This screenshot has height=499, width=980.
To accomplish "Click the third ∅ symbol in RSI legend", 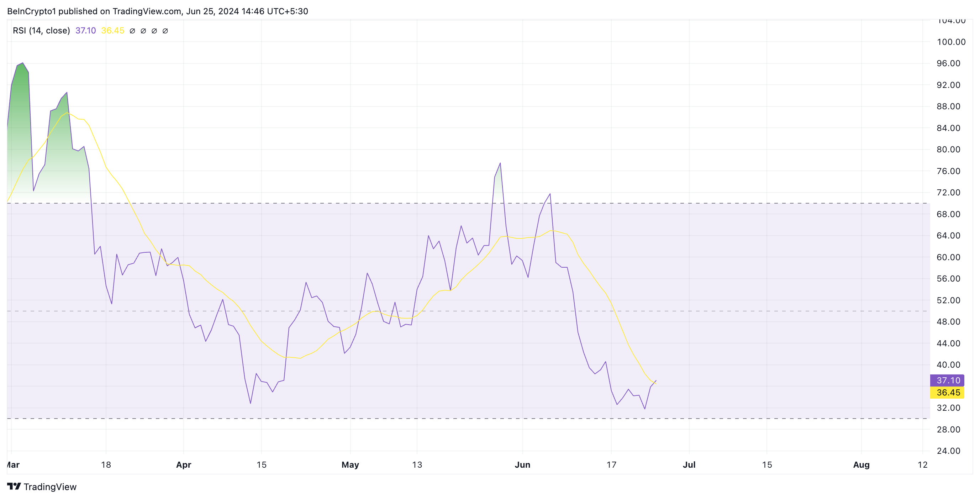I will pos(154,31).
